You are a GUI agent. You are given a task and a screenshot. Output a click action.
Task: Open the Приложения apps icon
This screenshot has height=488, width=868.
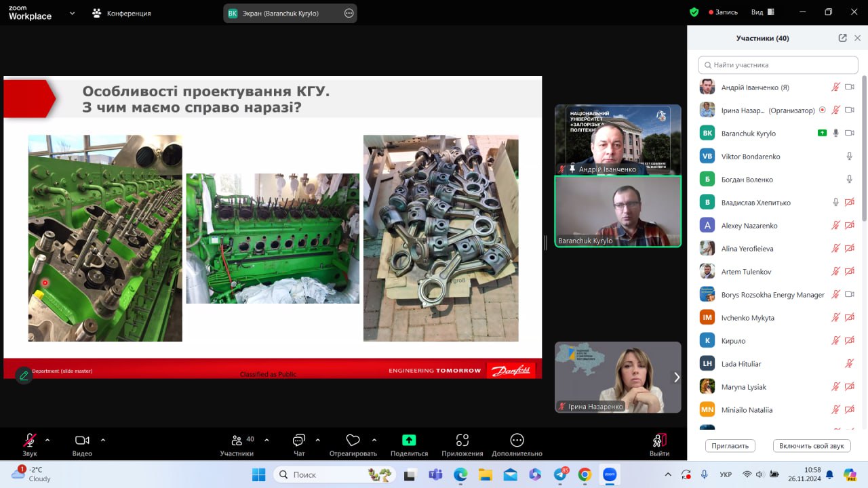462,441
